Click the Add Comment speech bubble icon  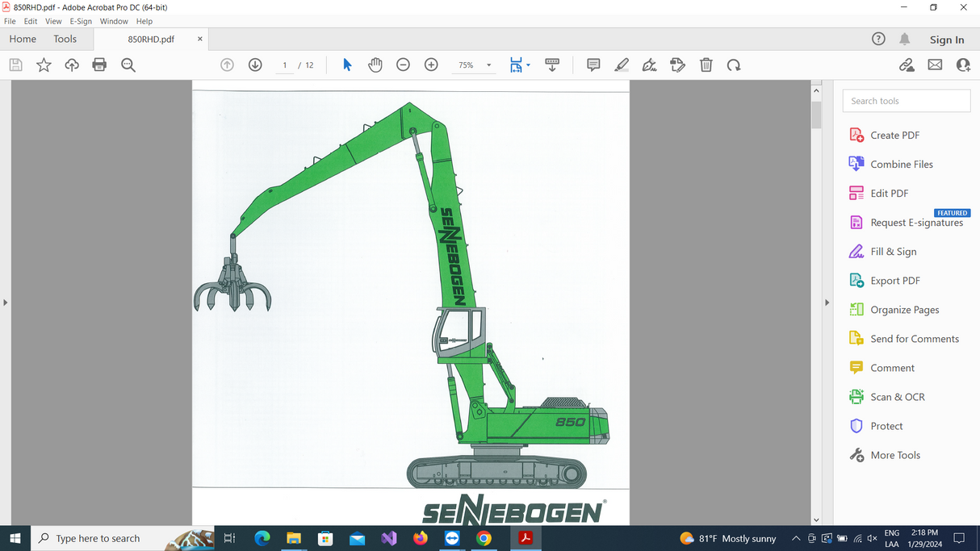(593, 65)
